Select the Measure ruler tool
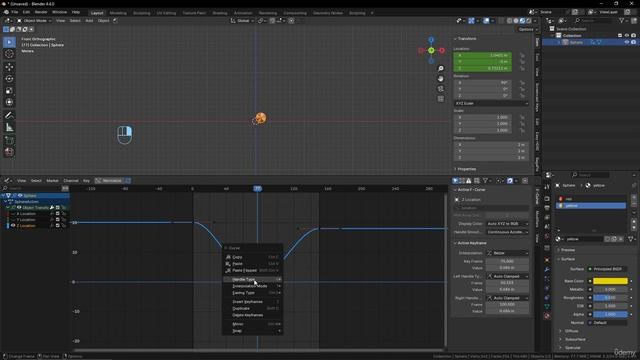Image resolution: width=640 pixels, height=360 pixels. click(x=9, y=128)
